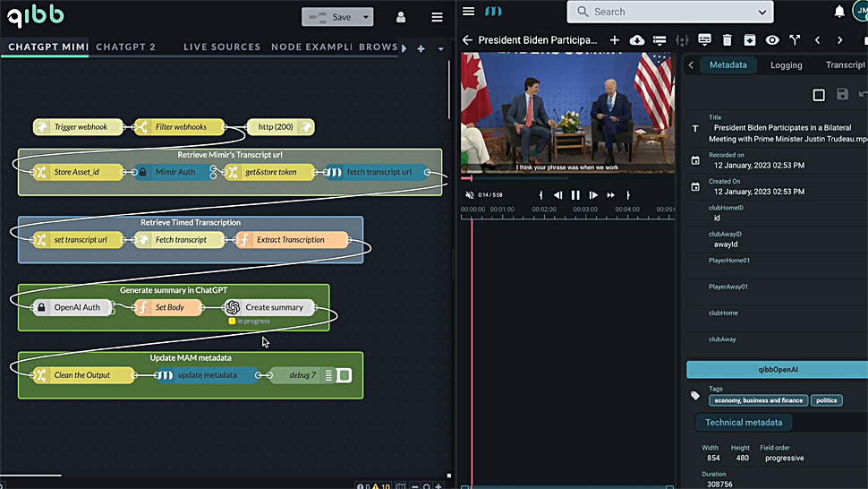This screenshot has height=489, width=868.
Task: Open the qibb user profile icon
Action: click(401, 17)
